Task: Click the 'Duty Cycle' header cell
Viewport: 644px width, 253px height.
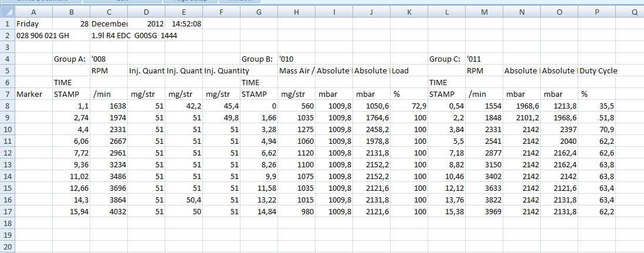Action: [x=597, y=70]
